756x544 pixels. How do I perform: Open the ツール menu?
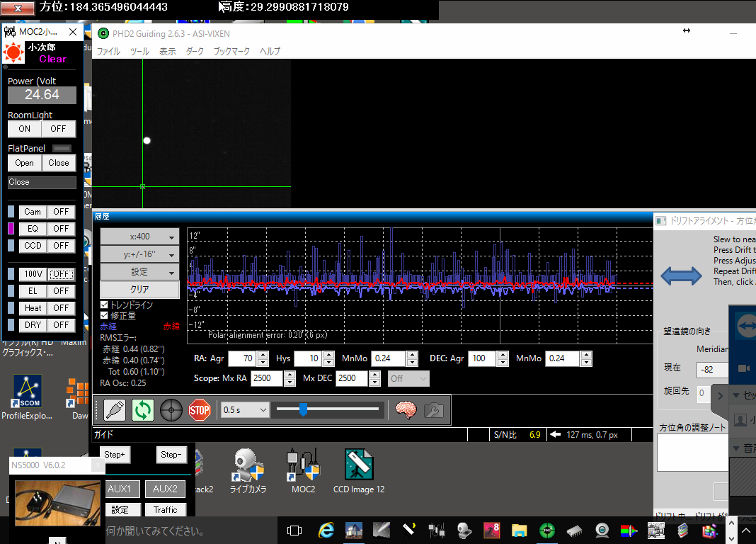point(139,51)
